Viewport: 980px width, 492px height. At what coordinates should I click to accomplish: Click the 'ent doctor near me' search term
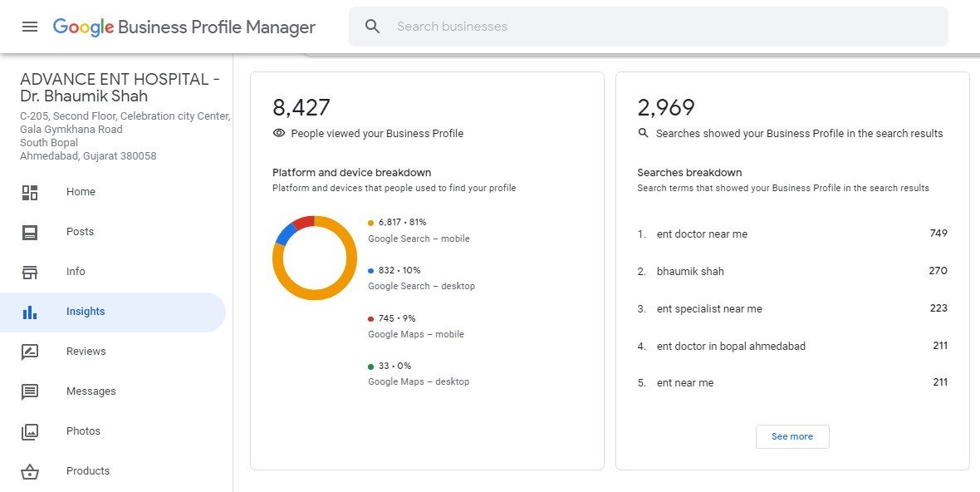702,234
